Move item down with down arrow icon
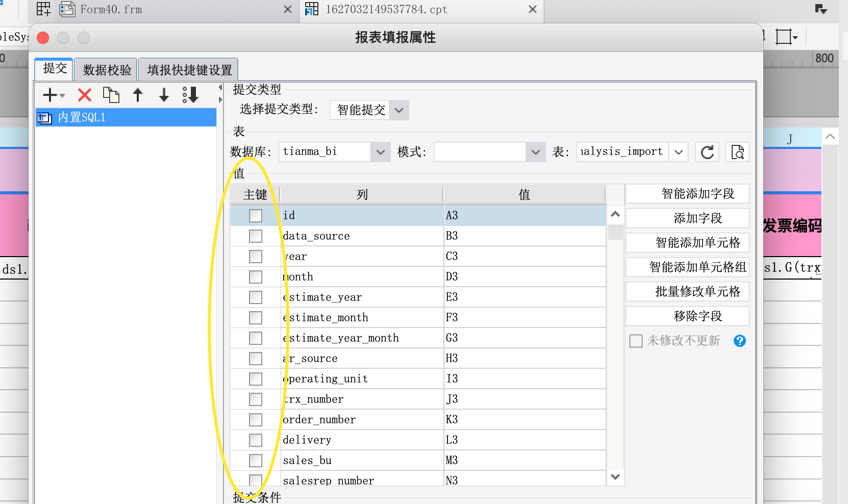The height and width of the screenshot is (504, 848). coord(164,95)
